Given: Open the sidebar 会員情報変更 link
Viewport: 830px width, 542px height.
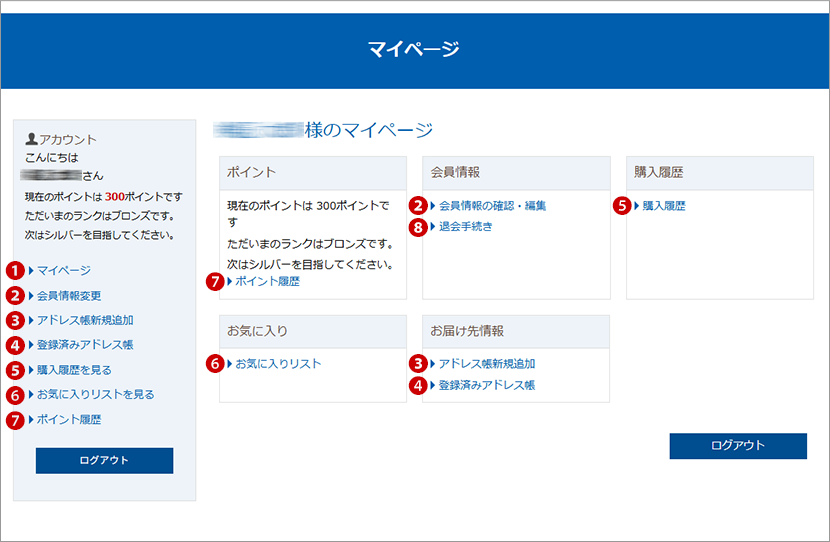Looking at the screenshot, I should click(69, 296).
